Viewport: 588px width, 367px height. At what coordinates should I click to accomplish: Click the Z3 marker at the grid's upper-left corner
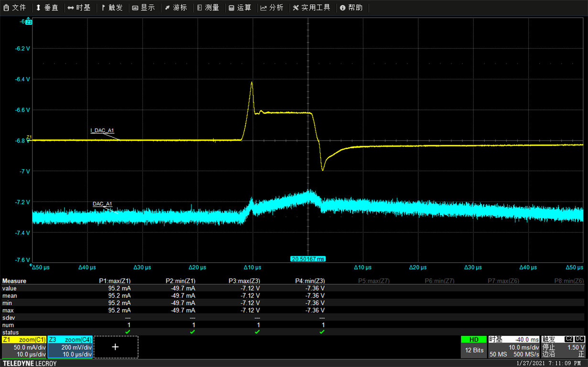29,22
